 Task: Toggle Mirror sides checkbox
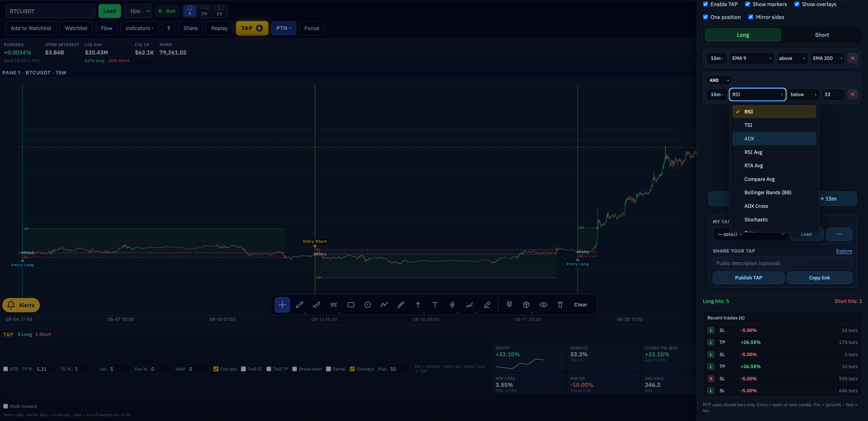point(751,17)
